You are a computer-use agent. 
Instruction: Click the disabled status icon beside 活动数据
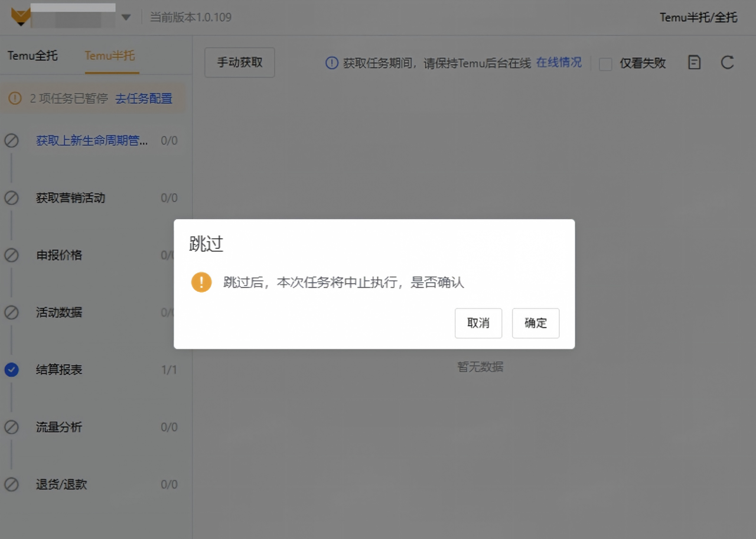[11, 313]
